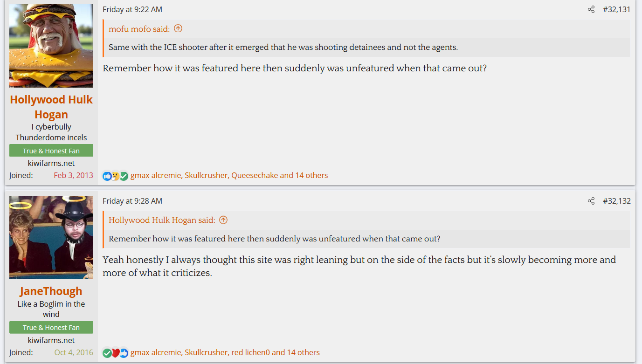The height and width of the screenshot is (364, 642).
Task: Click the 'mofu mofo said:' quote header
Action: (139, 29)
